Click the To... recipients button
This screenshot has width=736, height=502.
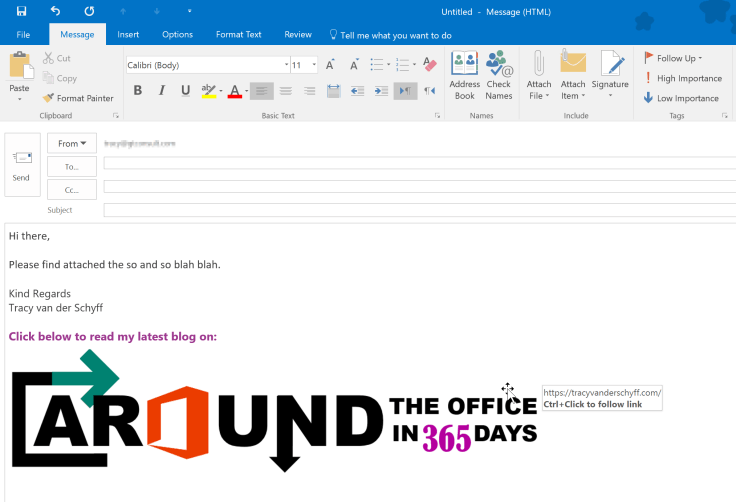72,167
